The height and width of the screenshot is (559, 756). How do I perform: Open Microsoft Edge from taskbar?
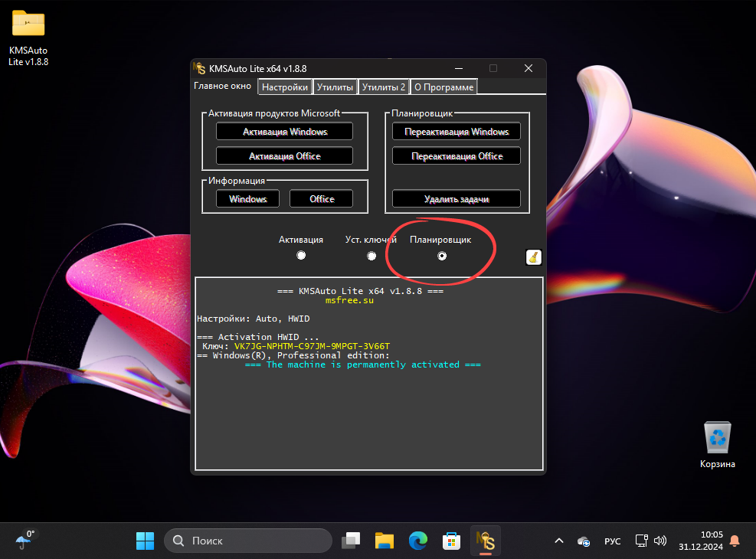click(417, 541)
